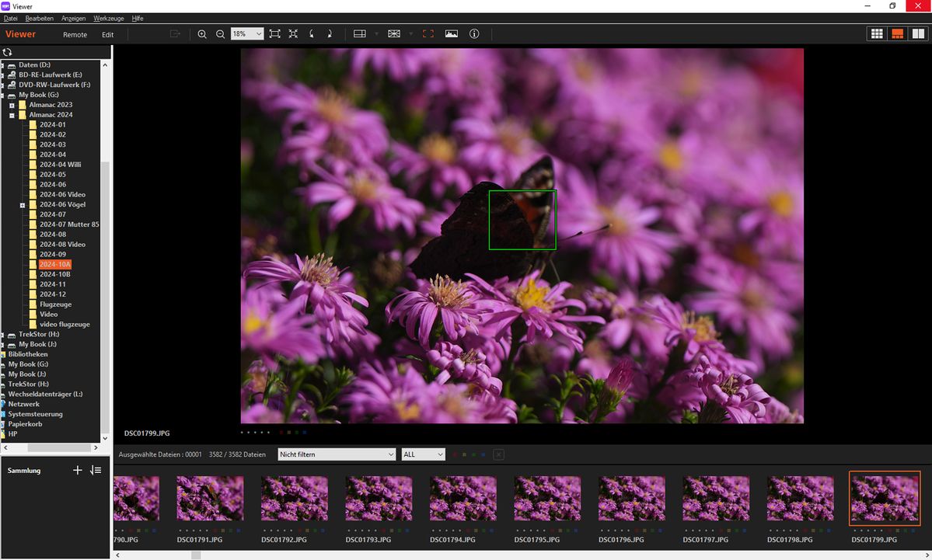Switch to side-by-side comparison view layout
Screen dimensions: 932x560
(918, 34)
